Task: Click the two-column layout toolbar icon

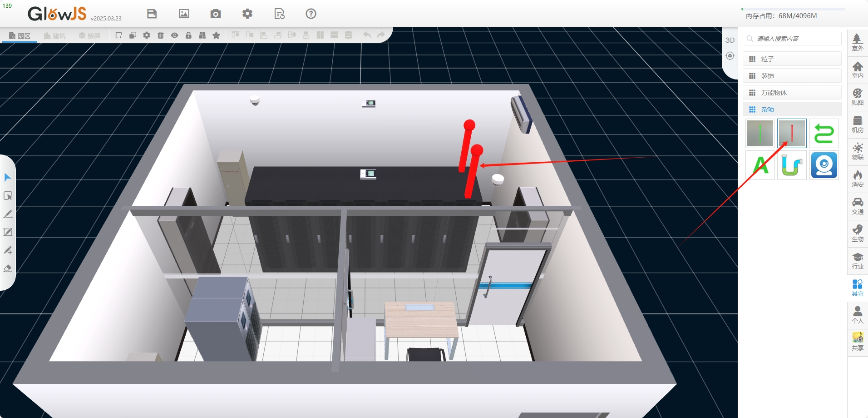Action: [320, 35]
